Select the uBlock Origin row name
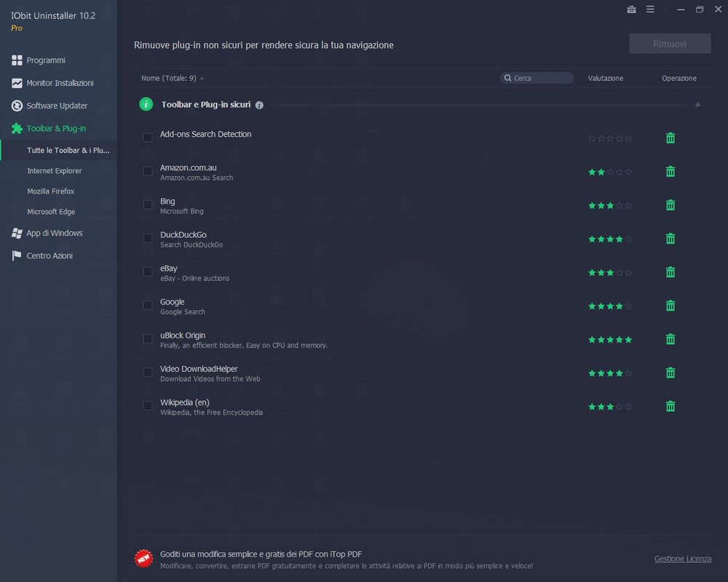This screenshot has width=728, height=582. tap(183, 335)
